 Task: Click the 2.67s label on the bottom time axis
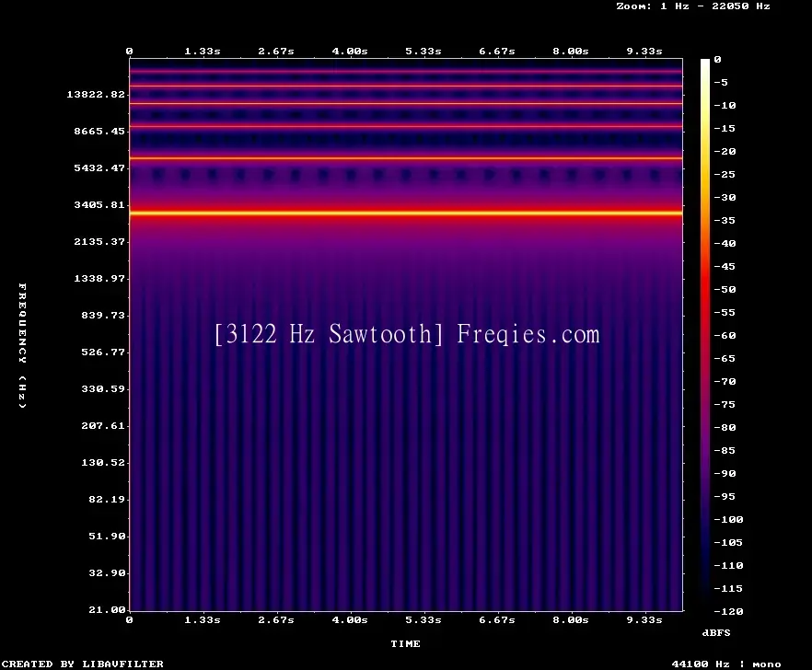pyautogui.click(x=276, y=619)
